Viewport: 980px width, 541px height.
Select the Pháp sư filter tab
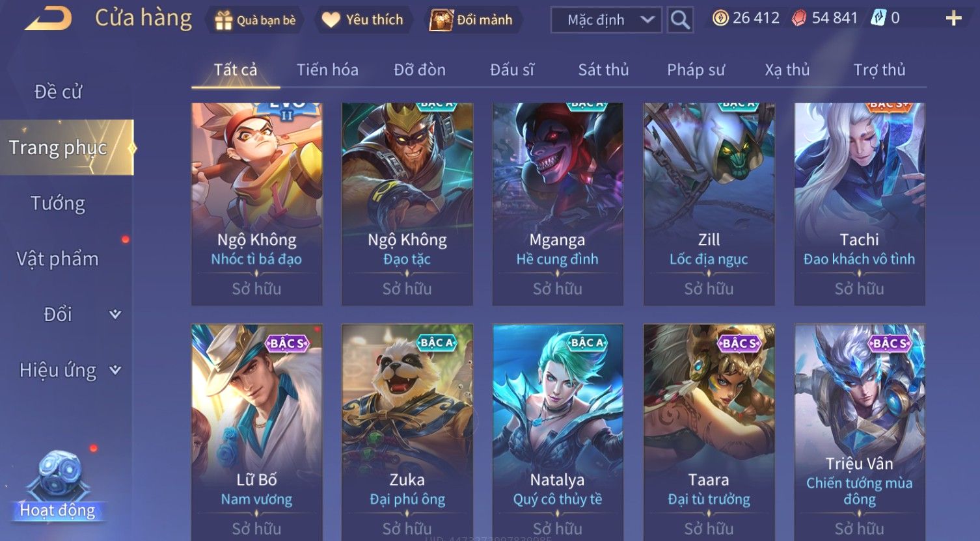point(696,70)
